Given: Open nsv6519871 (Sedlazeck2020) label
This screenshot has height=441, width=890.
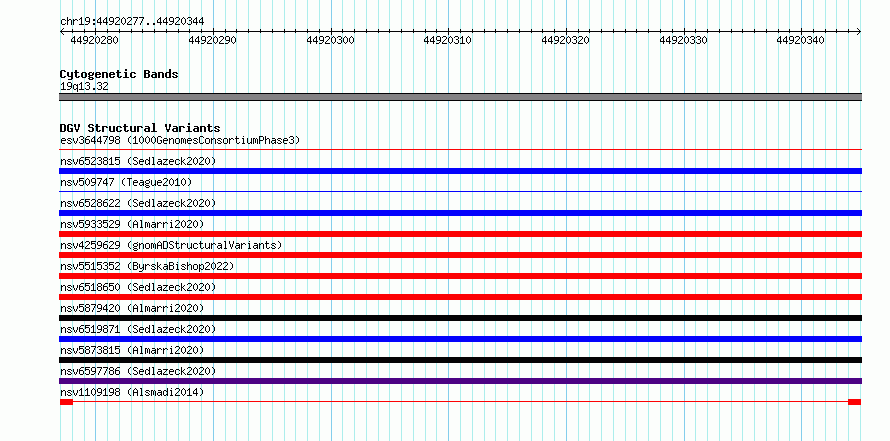Looking at the screenshot, I should pyautogui.click(x=138, y=329).
